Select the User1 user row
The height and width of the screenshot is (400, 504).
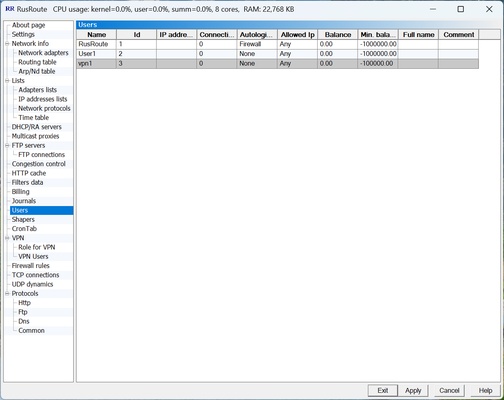coord(278,54)
